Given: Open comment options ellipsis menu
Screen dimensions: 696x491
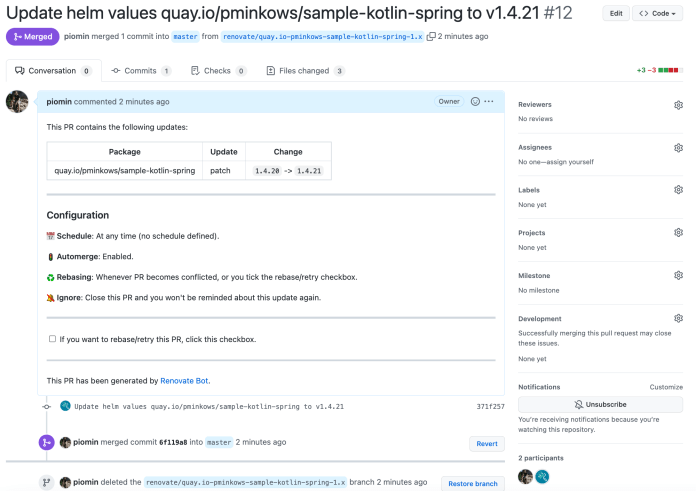Looking at the screenshot, I should 489,102.
